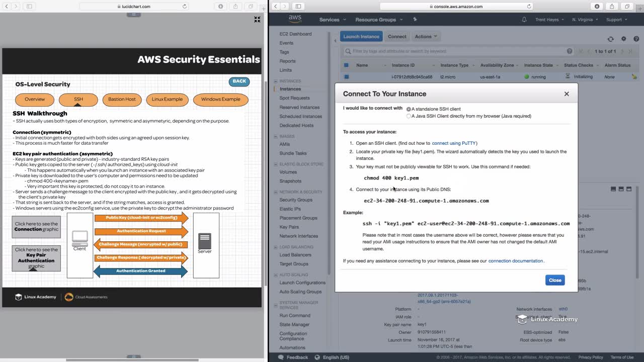Show sidebar in the lucidchart.com Safari window
644x362 pixels.
[29, 7]
